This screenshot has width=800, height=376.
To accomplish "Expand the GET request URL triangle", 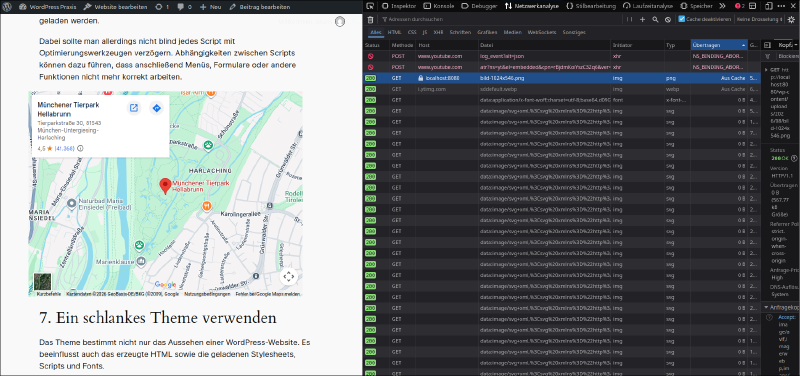I will tap(766, 69).
